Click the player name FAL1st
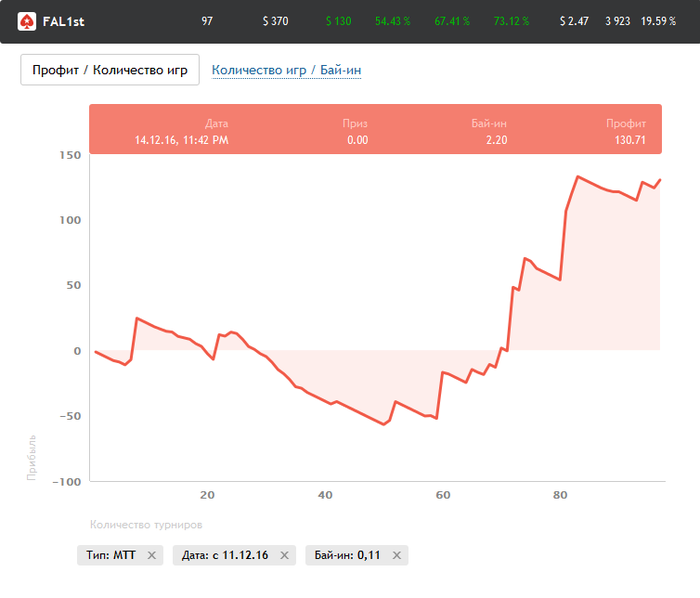Screen dimensions: 700x598 pos(63,21)
